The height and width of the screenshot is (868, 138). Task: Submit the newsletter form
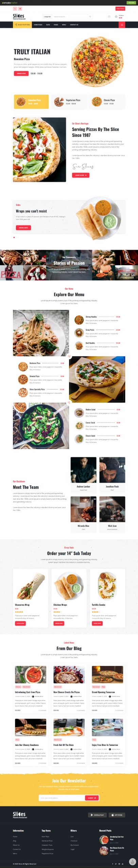tap(92, 798)
